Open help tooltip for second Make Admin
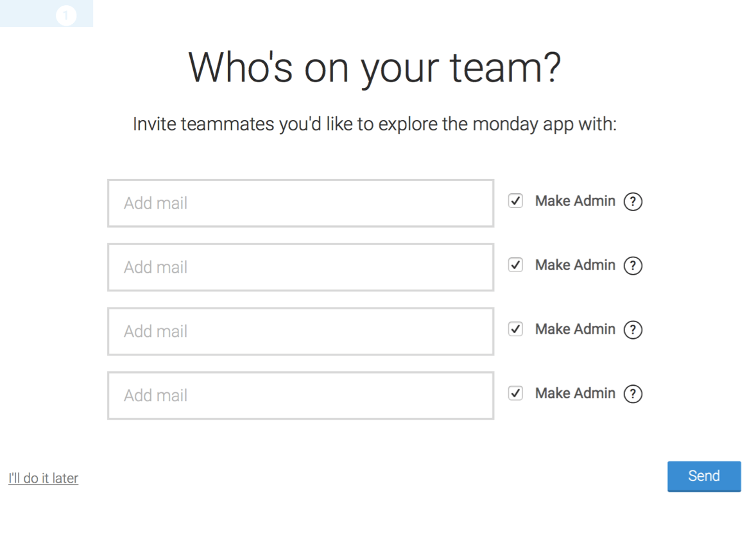 click(633, 266)
